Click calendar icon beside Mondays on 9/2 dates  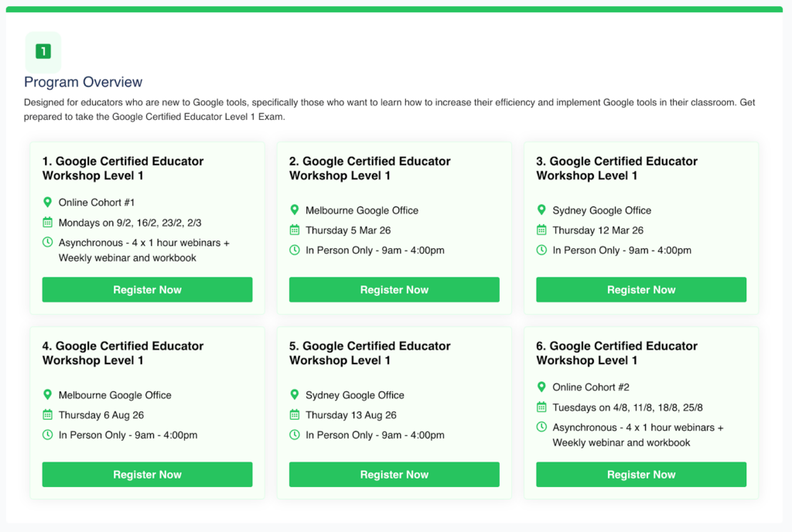click(x=47, y=223)
